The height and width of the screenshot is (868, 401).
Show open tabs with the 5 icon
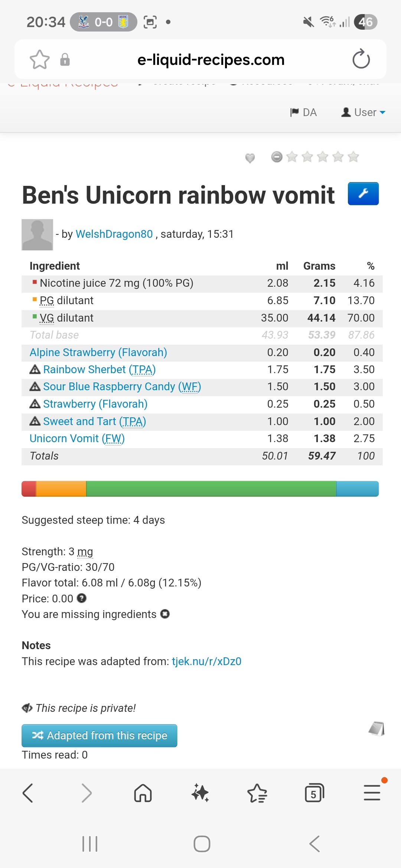[x=314, y=793]
